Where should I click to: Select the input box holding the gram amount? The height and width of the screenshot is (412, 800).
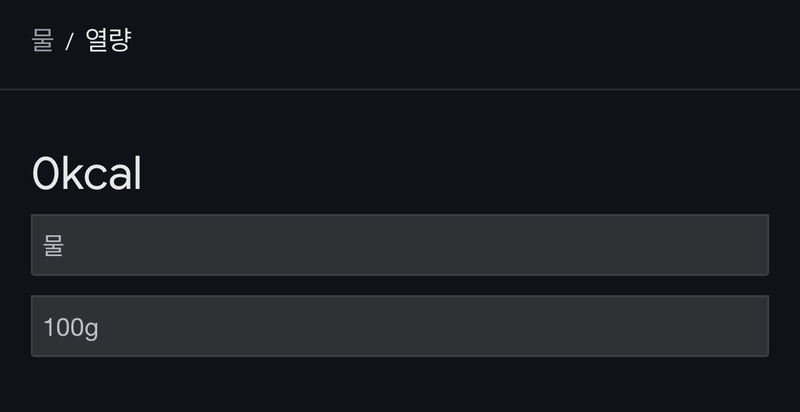click(x=400, y=326)
